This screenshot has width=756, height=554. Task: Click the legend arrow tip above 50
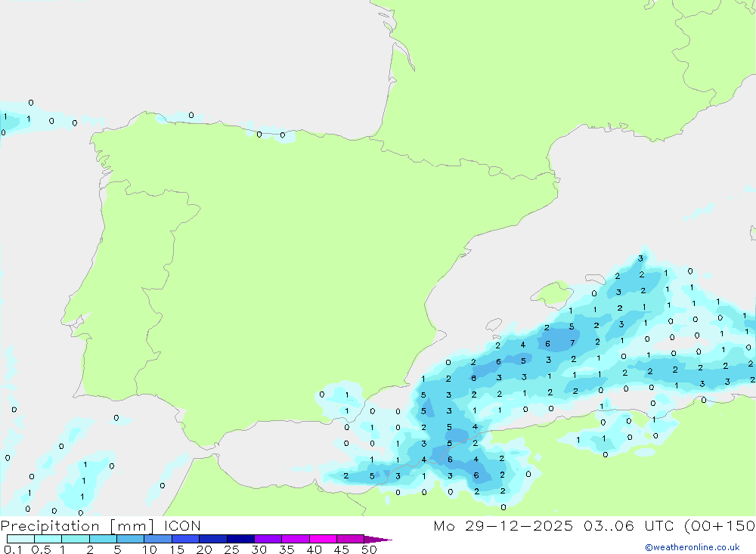[x=378, y=540]
